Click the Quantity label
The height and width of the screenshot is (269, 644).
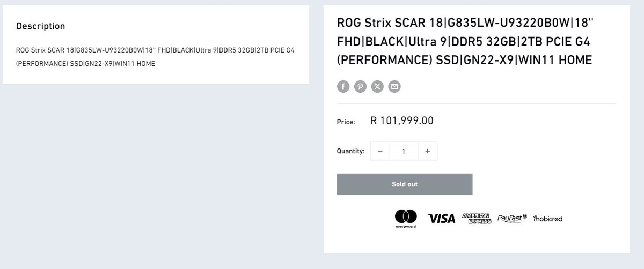tap(350, 151)
